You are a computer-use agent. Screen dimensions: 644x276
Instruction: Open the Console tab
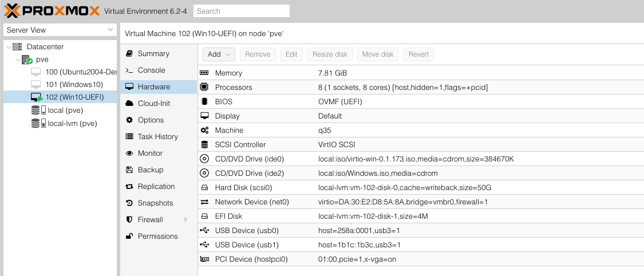pyautogui.click(x=151, y=70)
